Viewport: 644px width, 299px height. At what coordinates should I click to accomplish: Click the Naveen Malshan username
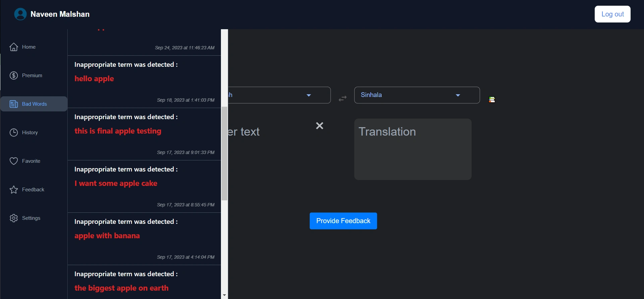(60, 14)
